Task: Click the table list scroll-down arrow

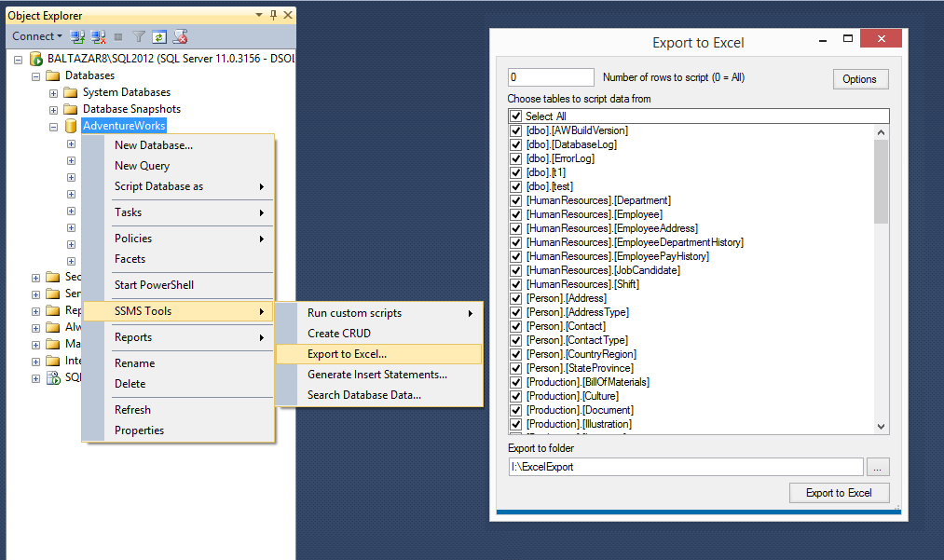Action: click(x=881, y=427)
